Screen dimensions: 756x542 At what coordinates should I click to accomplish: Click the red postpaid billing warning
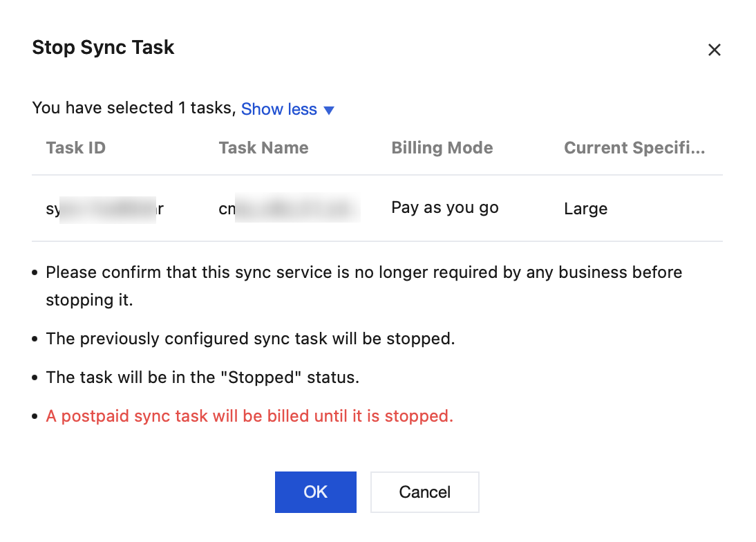(249, 416)
